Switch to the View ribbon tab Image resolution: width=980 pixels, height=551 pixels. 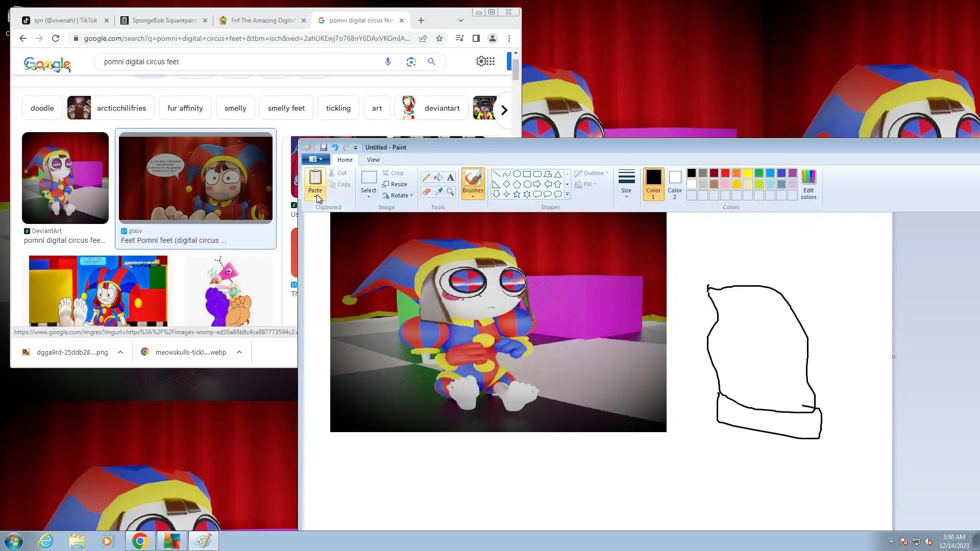tap(373, 160)
